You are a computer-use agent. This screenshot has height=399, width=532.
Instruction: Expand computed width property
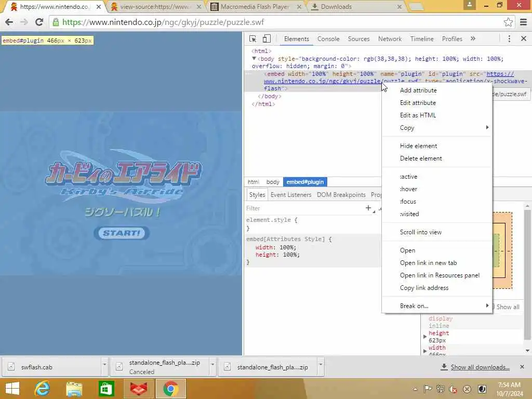(425, 351)
